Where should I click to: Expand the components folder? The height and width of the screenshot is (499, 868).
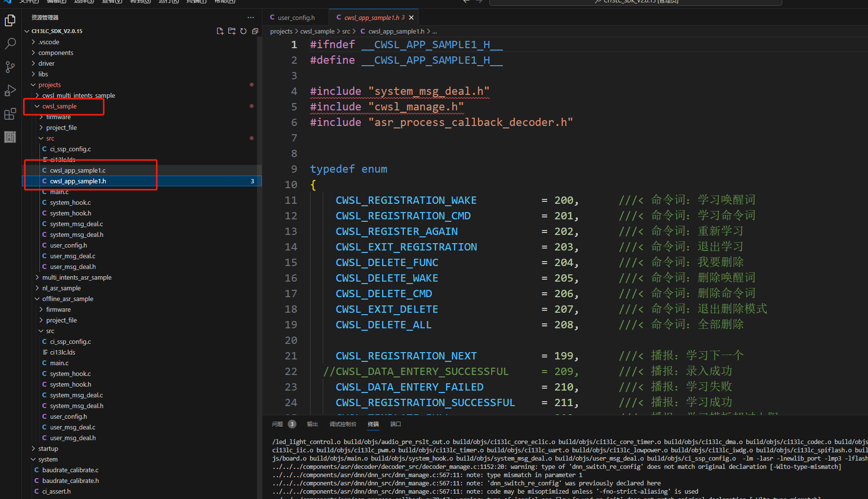tap(55, 53)
